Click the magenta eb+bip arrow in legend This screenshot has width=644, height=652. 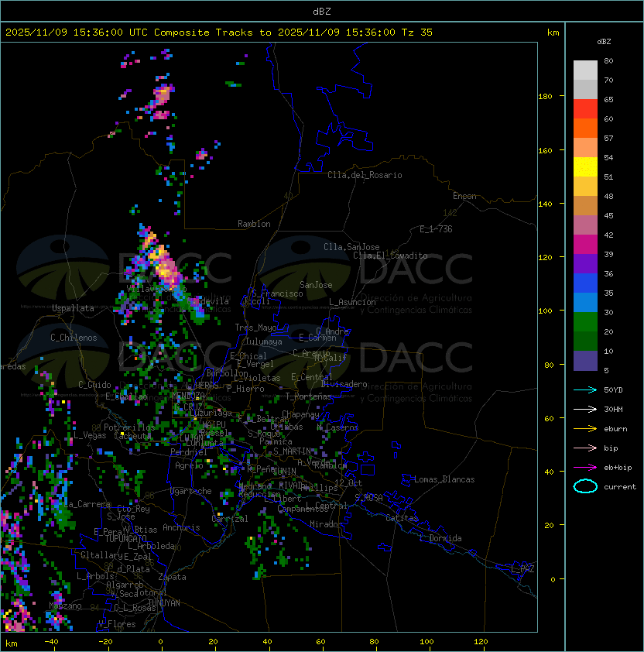click(x=585, y=468)
